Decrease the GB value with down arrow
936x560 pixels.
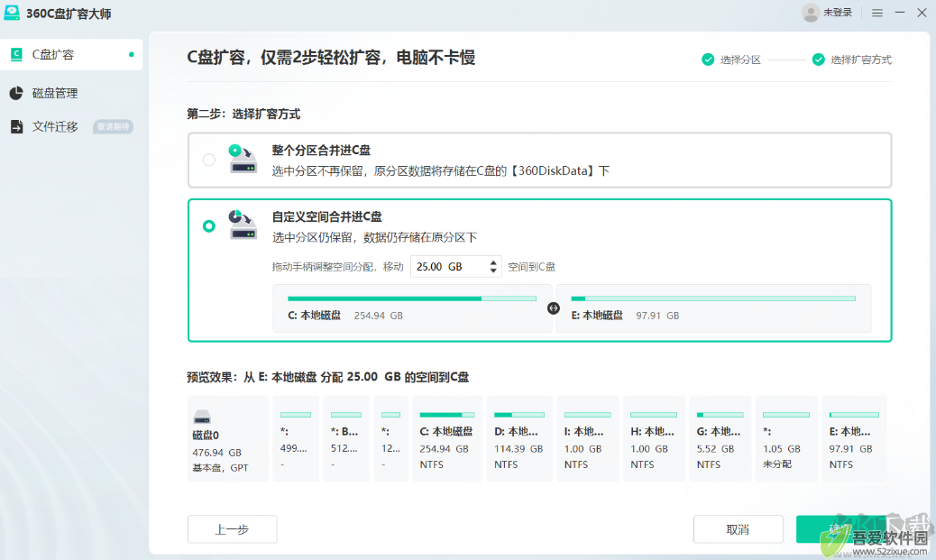tap(493, 271)
